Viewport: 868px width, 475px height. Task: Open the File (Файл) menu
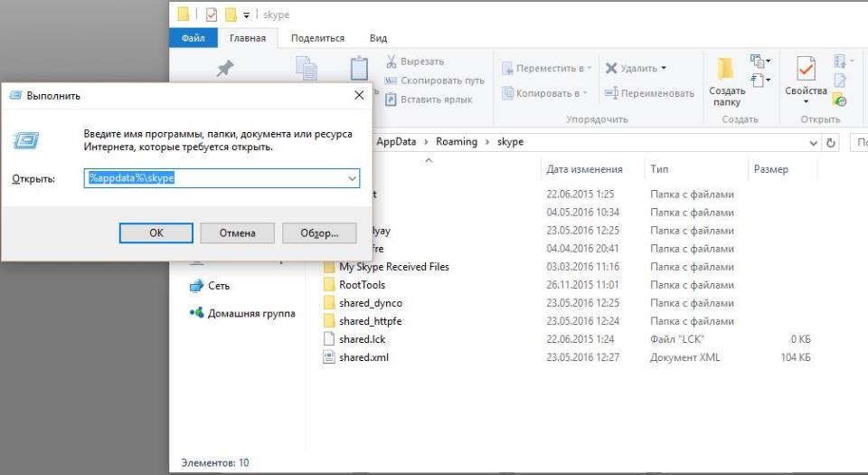click(x=193, y=38)
